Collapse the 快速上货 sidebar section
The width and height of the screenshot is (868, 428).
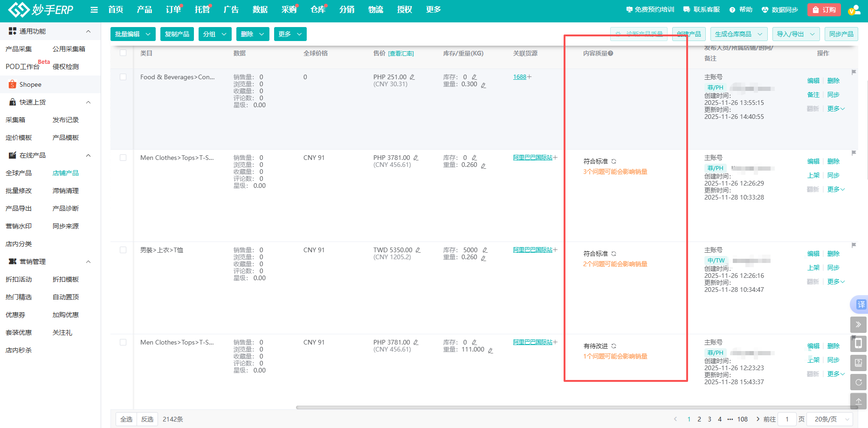click(x=88, y=102)
